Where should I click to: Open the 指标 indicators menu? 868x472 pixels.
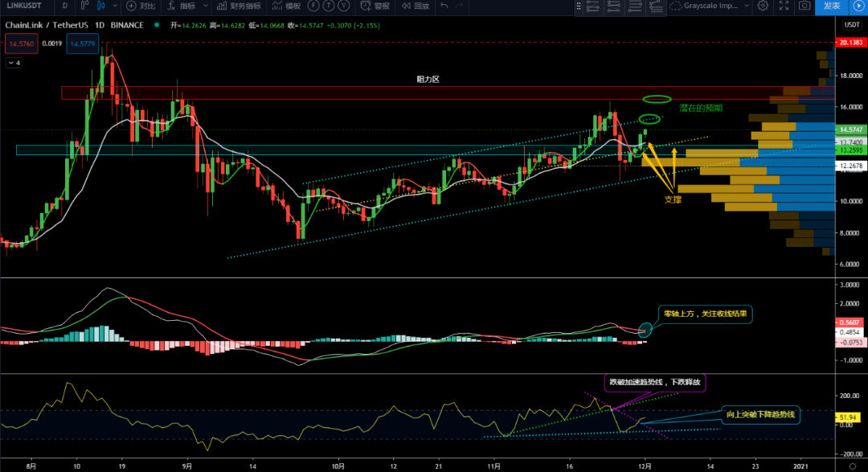point(182,6)
